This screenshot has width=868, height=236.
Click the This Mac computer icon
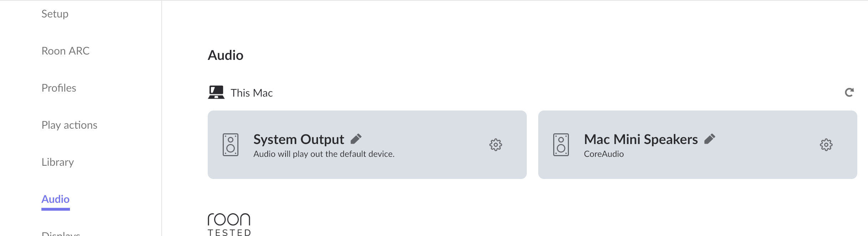pyautogui.click(x=216, y=92)
